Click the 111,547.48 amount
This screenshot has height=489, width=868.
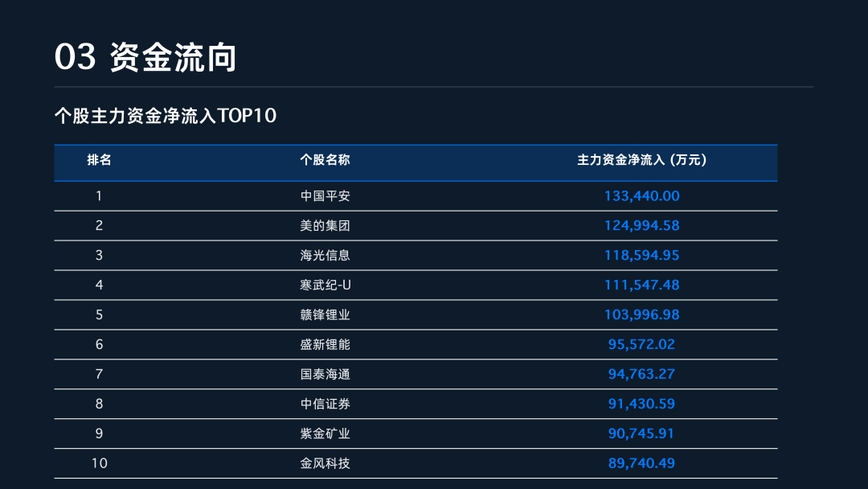[641, 285]
